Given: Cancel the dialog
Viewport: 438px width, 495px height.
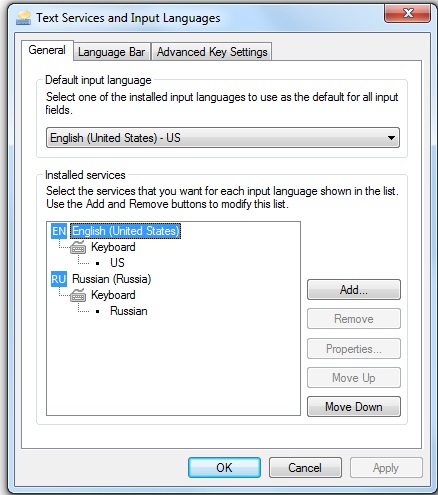Looking at the screenshot, I should pos(305,468).
